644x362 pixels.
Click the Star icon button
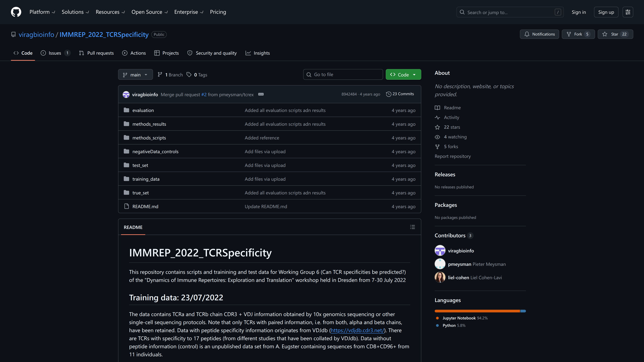(605, 34)
